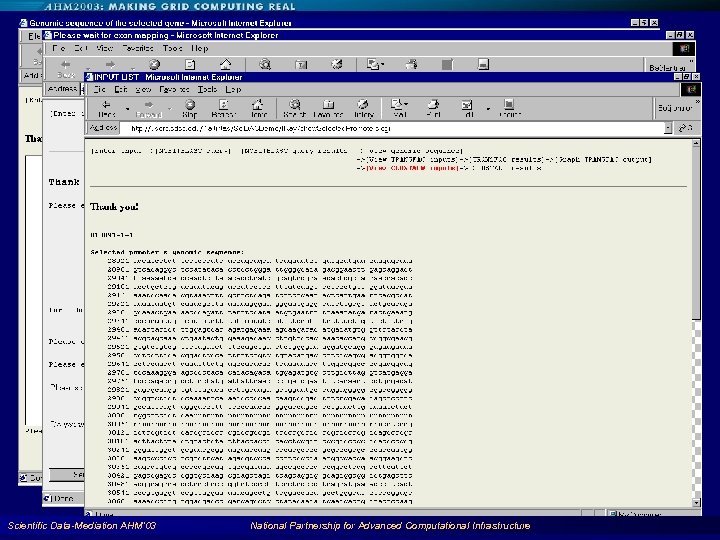This screenshot has width=720, height=540.
Task: Click the Refresh icon in front browser
Action: (223, 107)
